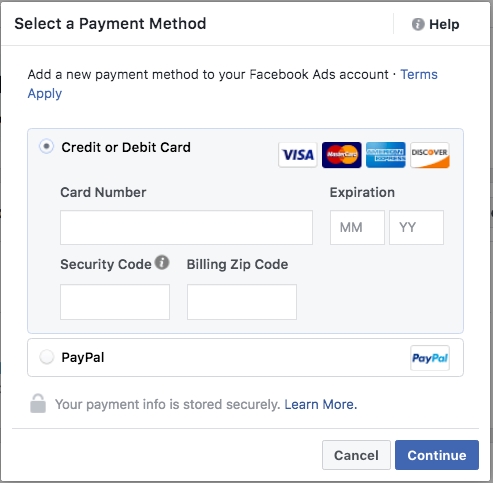Click the blue Continue button
This screenshot has width=493, height=483.
pyautogui.click(x=437, y=455)
